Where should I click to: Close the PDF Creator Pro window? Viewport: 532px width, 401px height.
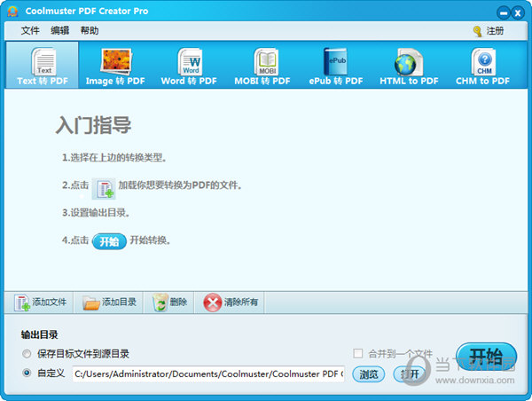[518, 13]
